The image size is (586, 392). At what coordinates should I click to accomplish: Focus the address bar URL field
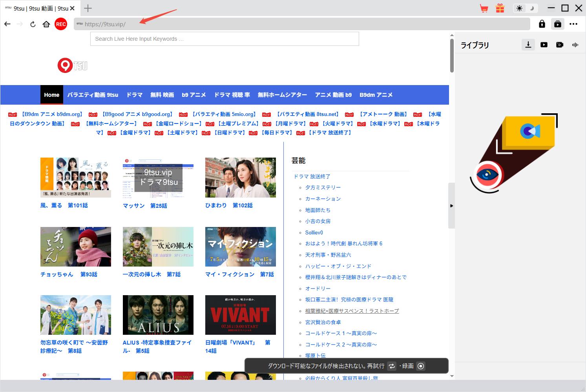tap(301, 24)
